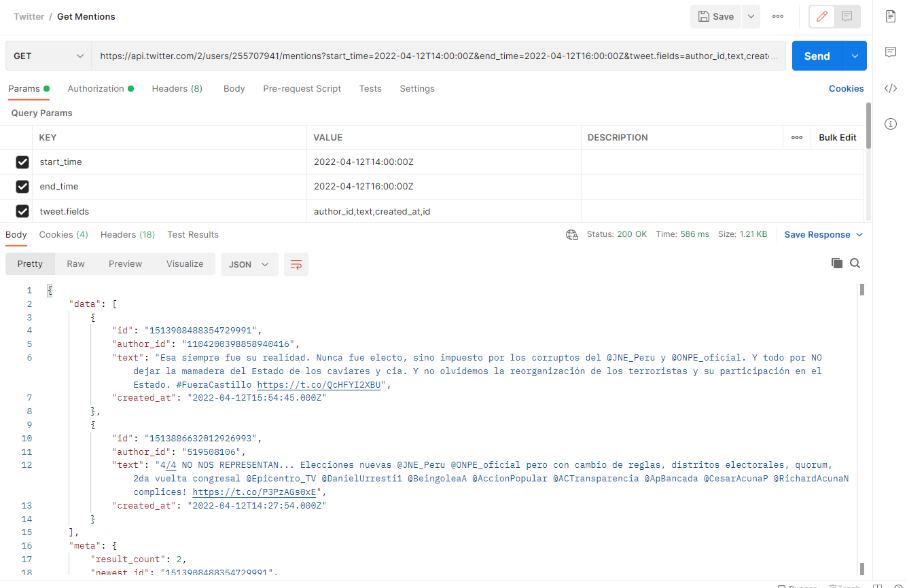Open Bulk Edit for query params

coord(837,137)
